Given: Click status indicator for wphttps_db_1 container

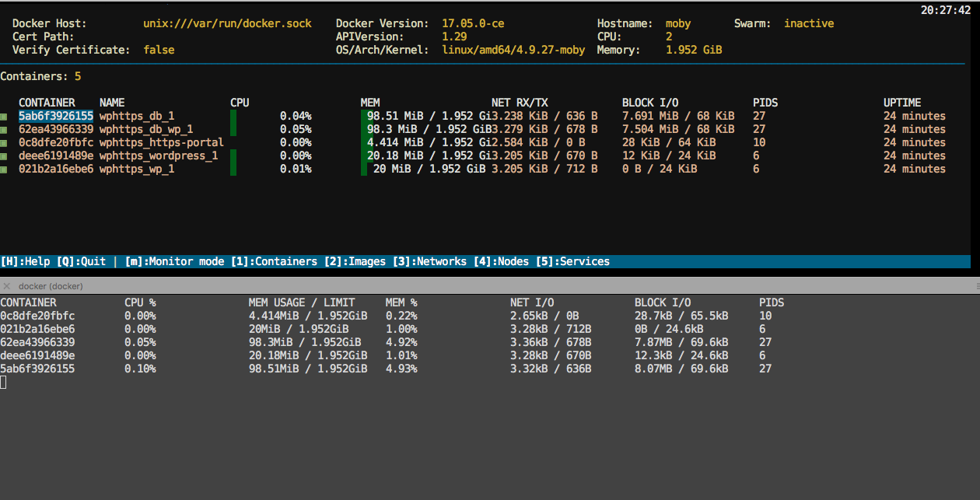Looking at the screenshot, I should click(3, 117).
